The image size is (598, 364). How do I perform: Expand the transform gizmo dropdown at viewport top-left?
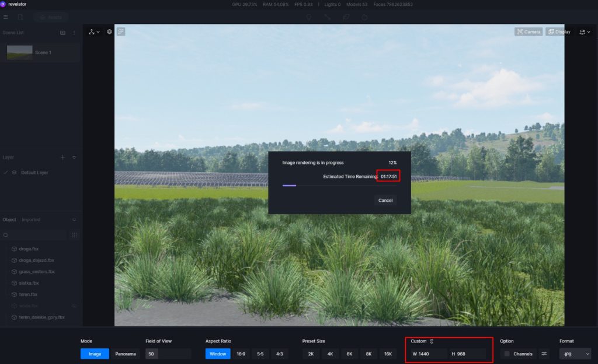94,32
